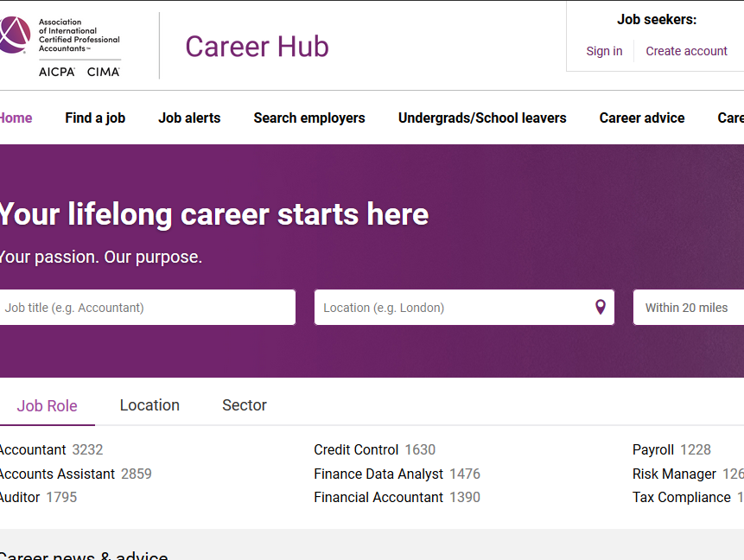The image size is (744, 560).
Task: Browse Credit Control job listings
Action: pos(356,450)
